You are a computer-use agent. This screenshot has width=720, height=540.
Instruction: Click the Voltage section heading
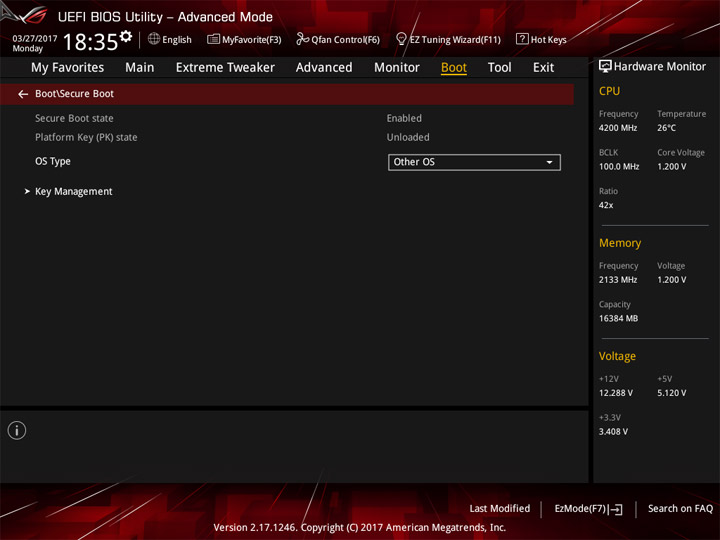(617, 356)
